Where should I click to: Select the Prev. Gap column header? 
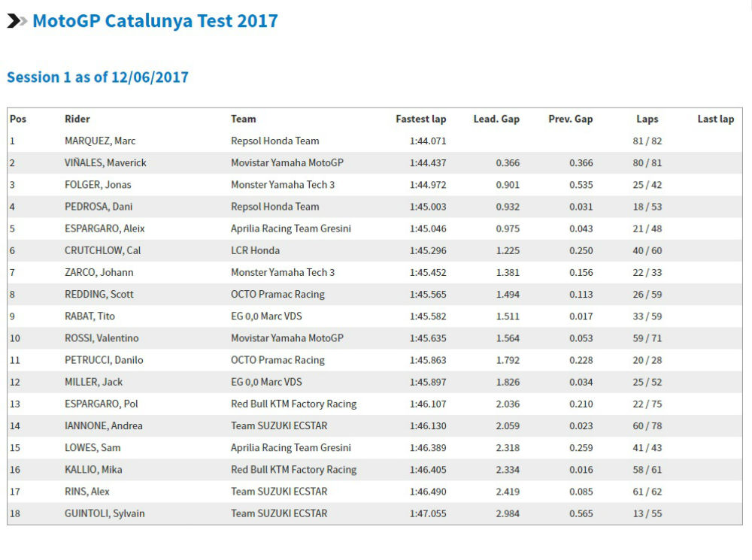[570, 119]
